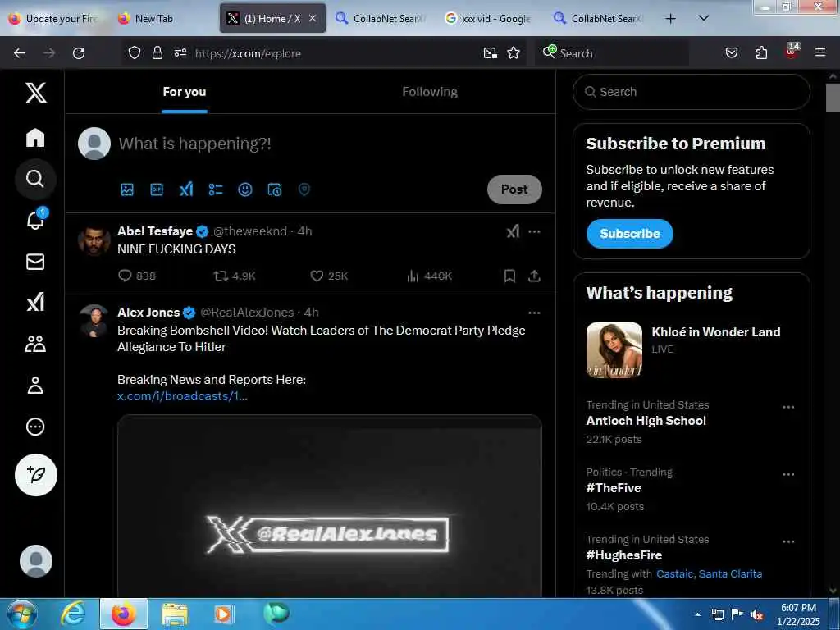Image resolution: width=840 pixels, height=630 pixels.
Task: Open emoji picker in composer
Action: [x=244, y=189]
